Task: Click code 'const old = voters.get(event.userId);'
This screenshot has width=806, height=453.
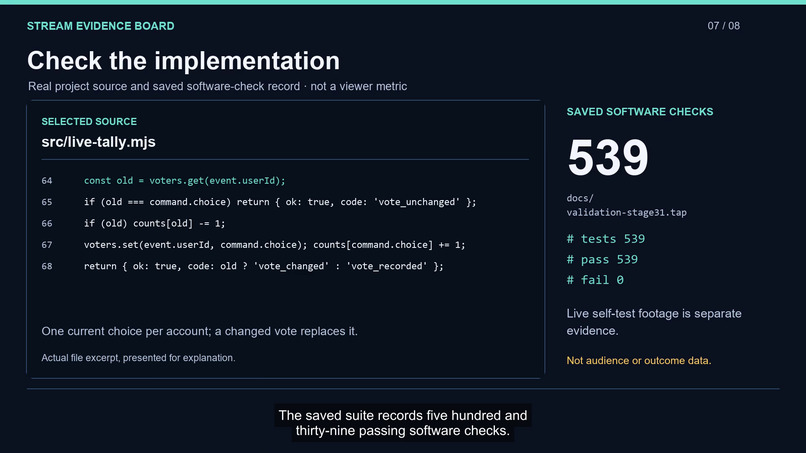Action: click(x=185, y=180)
